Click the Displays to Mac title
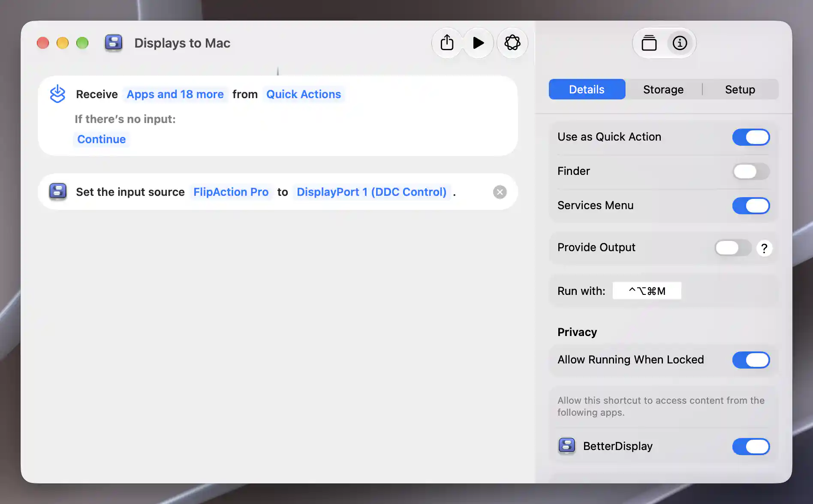 (182, 43)
